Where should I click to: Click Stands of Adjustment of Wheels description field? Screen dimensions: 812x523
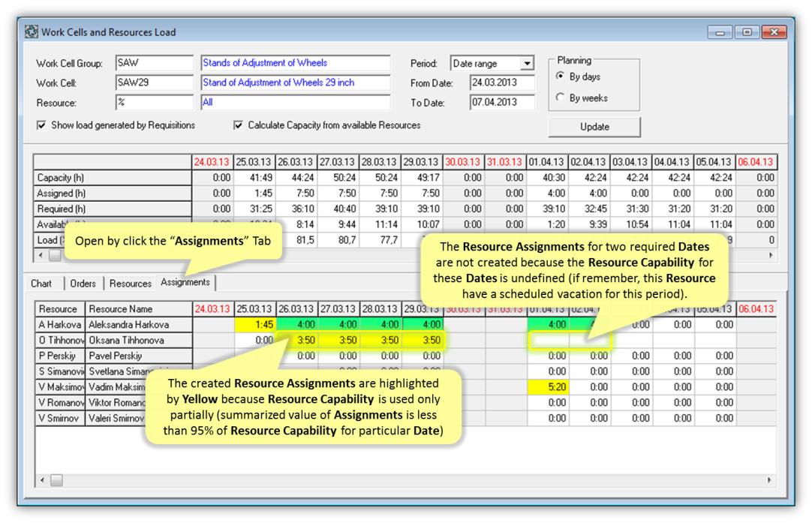coord(295,63)
